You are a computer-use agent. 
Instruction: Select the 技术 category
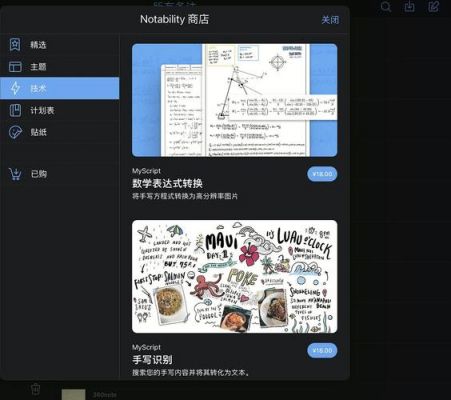click(x=59, y=88)
